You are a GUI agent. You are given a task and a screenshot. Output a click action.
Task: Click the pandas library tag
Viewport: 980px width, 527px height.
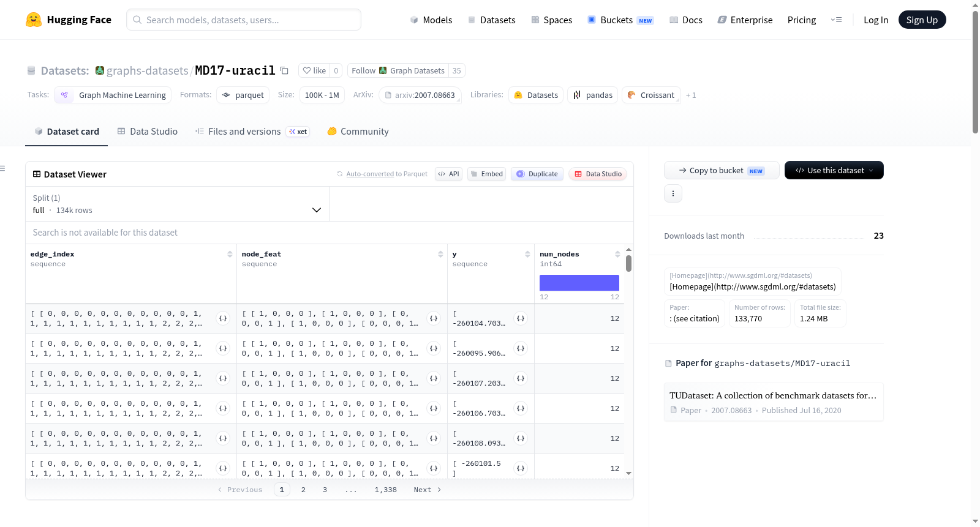[x=592, y=95]
